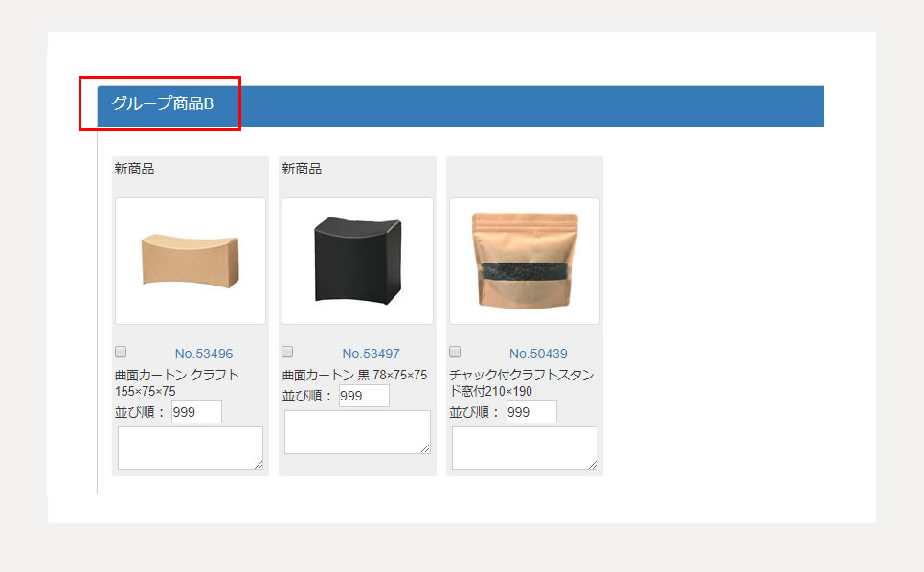Screen dimensions: 924x572
Task: Grab the resize handle of No.53496 text area
Action: 259,466
